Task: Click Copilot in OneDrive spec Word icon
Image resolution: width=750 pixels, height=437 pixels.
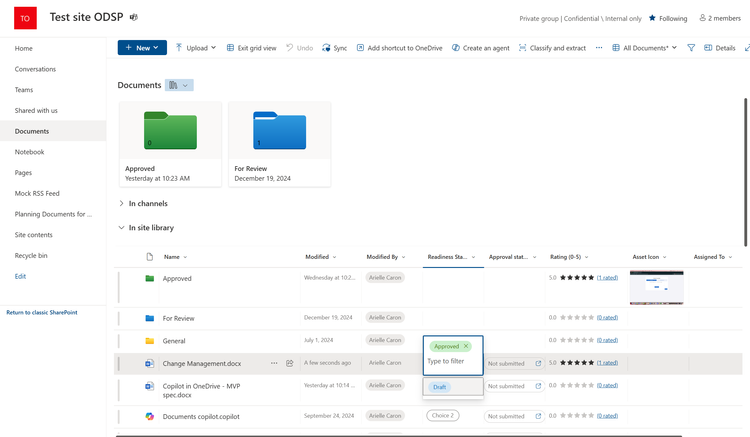Action: coord(150,386)
